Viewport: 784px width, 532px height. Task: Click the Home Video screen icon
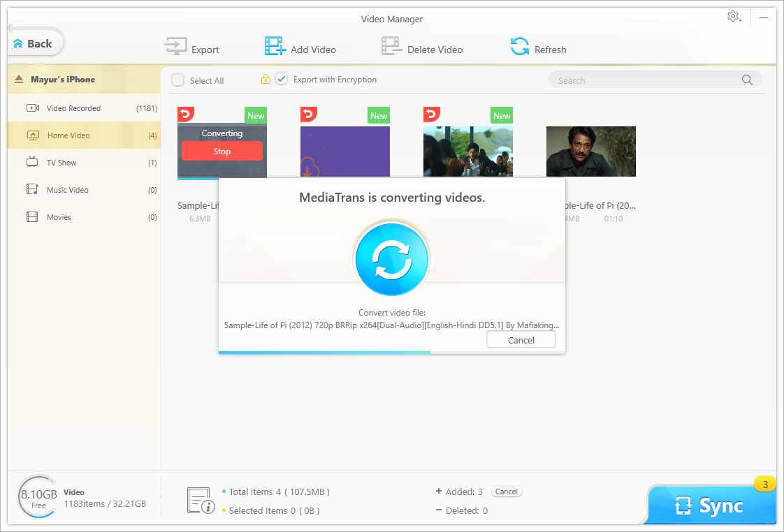[33, 135]
